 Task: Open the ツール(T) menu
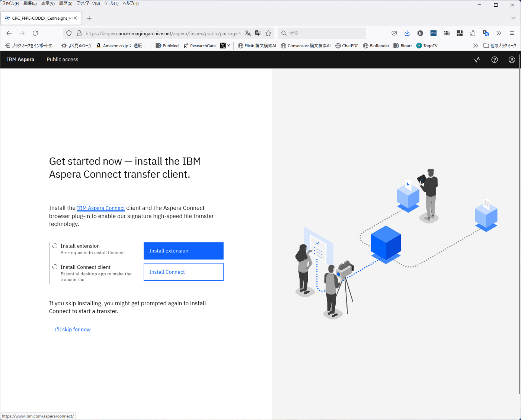coord(111,3)
